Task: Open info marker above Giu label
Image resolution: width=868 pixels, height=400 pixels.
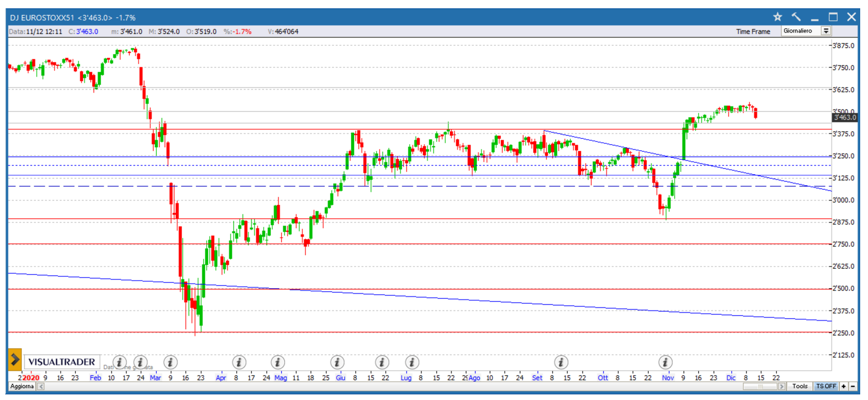Action: (337, 362)
